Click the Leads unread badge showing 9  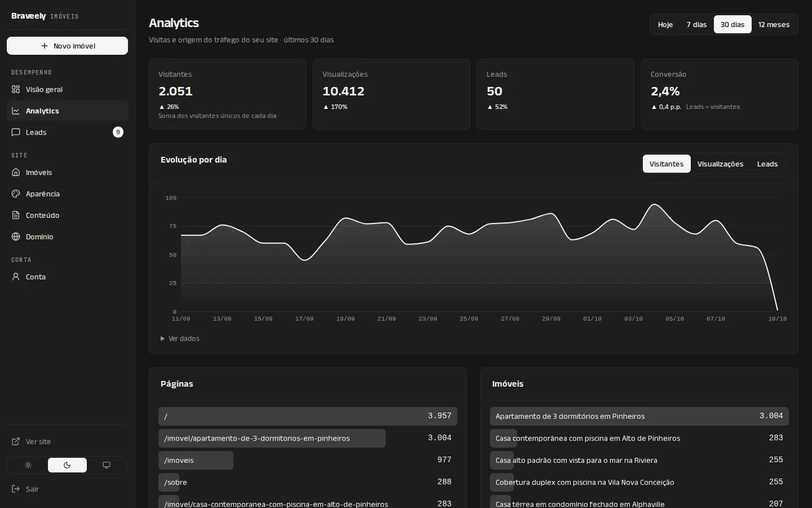[118, 132]
